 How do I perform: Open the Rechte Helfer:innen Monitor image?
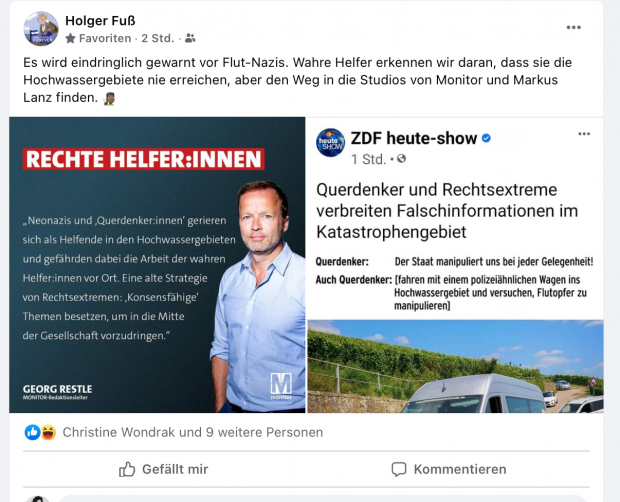157,265
